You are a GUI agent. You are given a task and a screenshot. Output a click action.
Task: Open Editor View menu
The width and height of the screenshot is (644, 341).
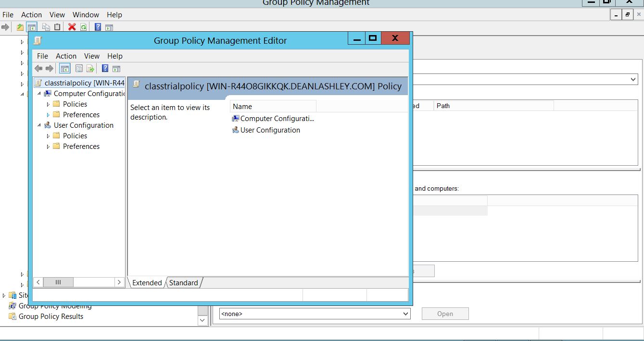pyautogui.click(x=92, y=56)
